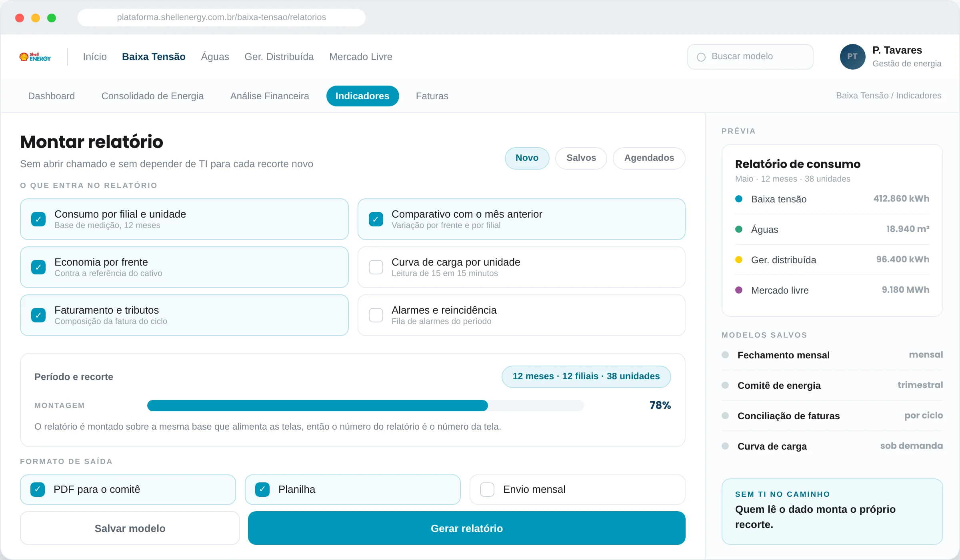The width and height of the screenshot is (960, 560).
Task: Open Águas section
Action: 215,57
